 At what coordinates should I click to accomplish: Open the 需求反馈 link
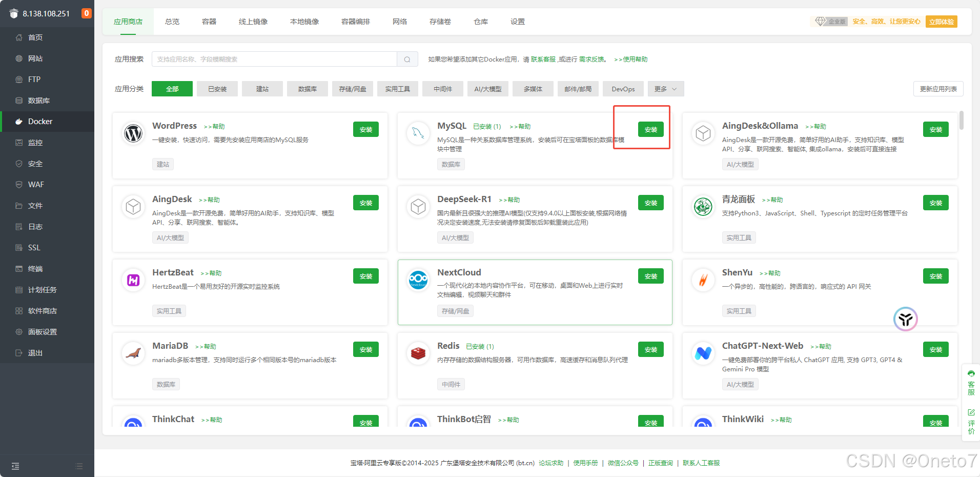coord(591,59)
